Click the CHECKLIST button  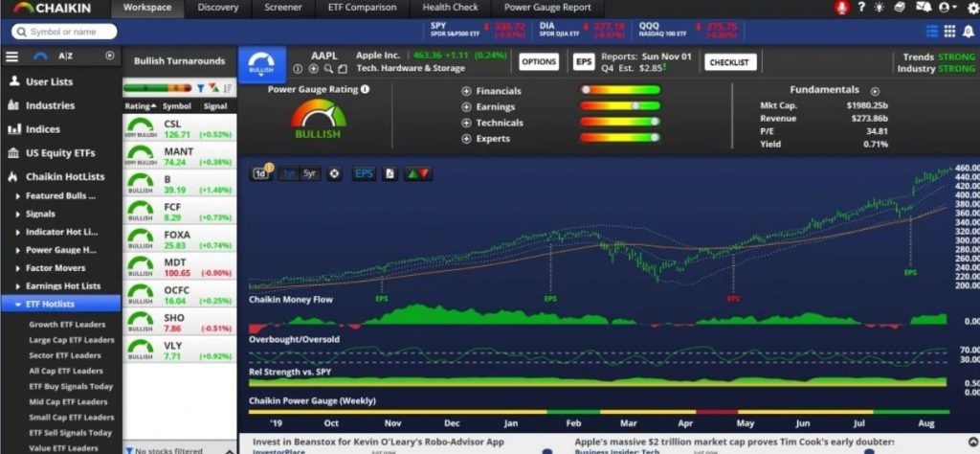click(730, 62)
